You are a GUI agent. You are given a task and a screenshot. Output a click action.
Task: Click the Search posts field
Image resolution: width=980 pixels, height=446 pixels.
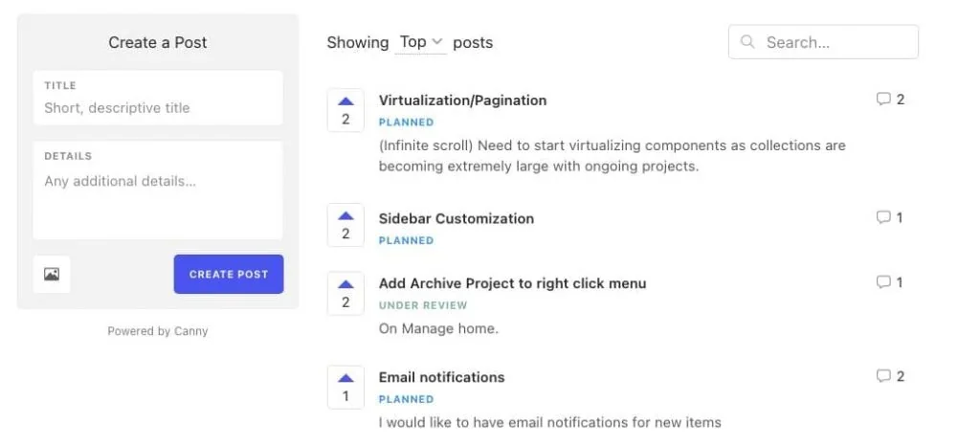833,42
